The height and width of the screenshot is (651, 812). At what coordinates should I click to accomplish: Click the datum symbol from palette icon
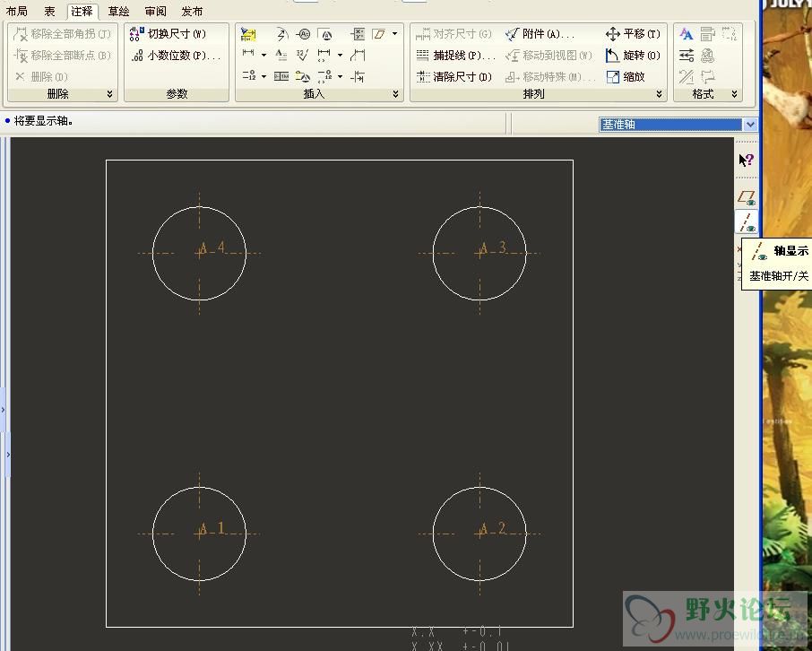click(303, 77)
